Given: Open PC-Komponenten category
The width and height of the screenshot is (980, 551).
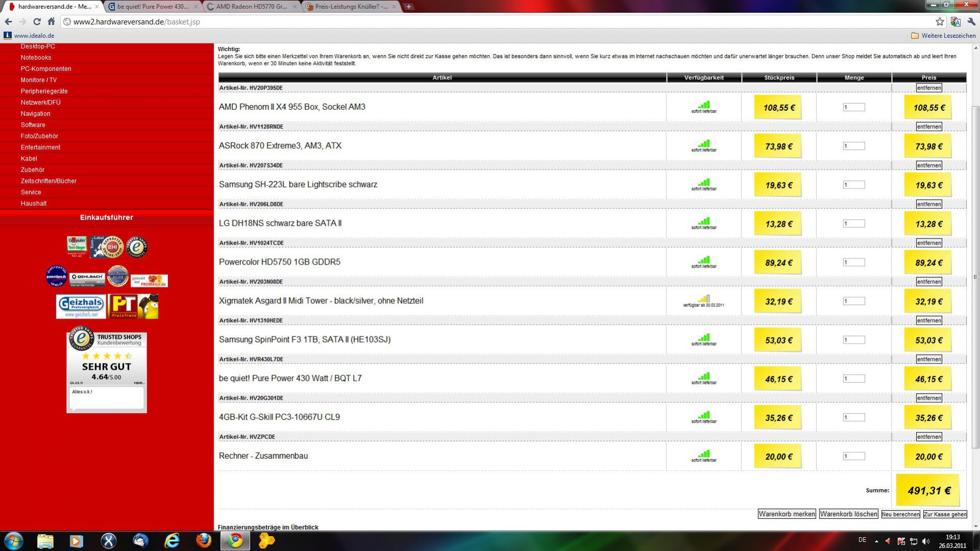Looking at the screenshot, I should pos(46,69).
